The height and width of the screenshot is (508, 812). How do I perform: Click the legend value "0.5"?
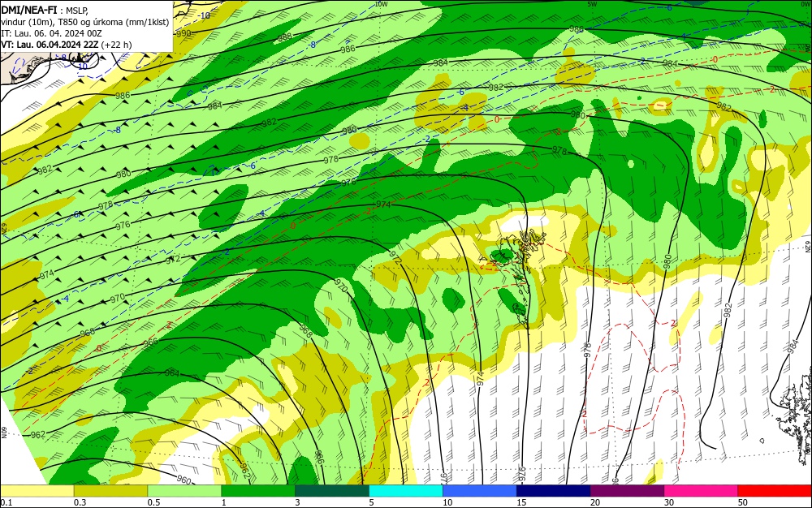(x=153, y=502)
